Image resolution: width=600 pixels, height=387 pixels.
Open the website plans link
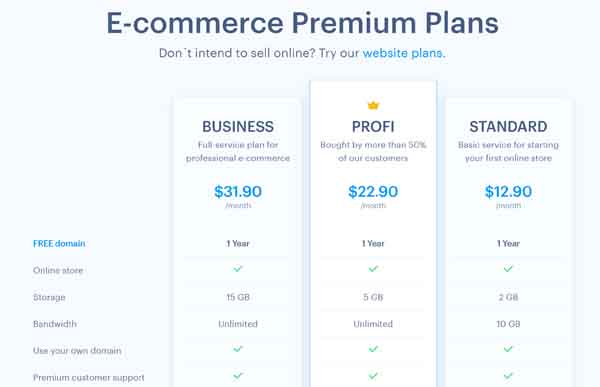403,53
